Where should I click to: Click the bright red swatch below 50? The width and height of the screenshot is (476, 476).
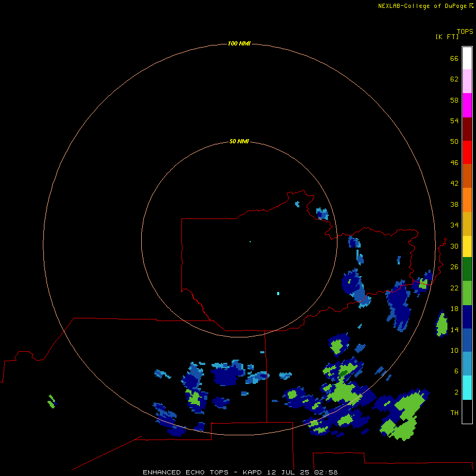click(x=467, y=152)
